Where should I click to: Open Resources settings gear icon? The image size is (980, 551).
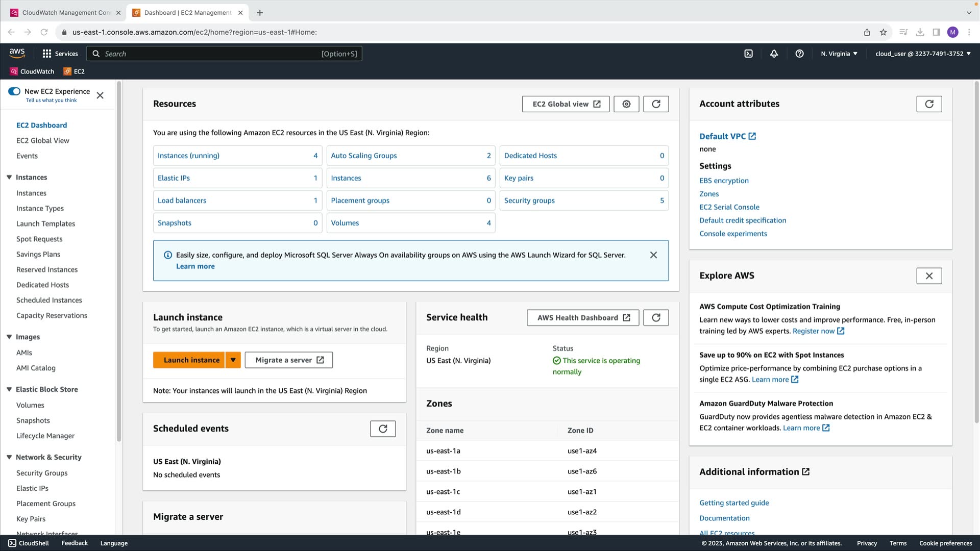point(626,104)
